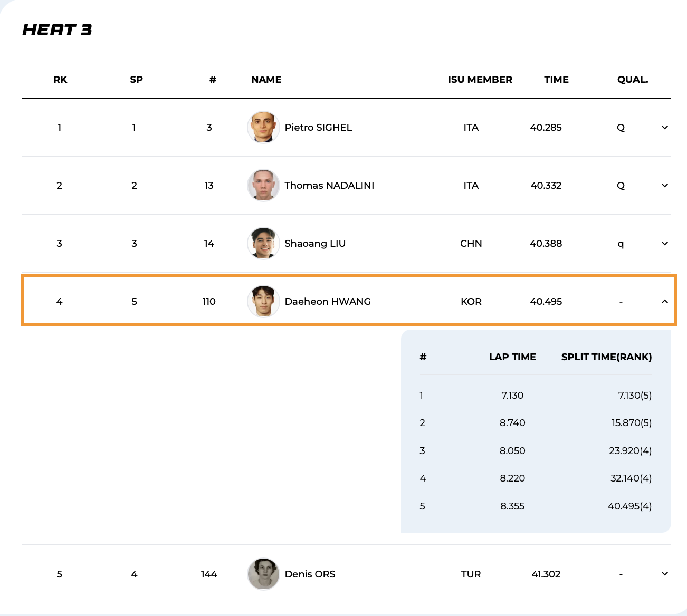
Task: Click the TIME column header
Action: point(556,80)
